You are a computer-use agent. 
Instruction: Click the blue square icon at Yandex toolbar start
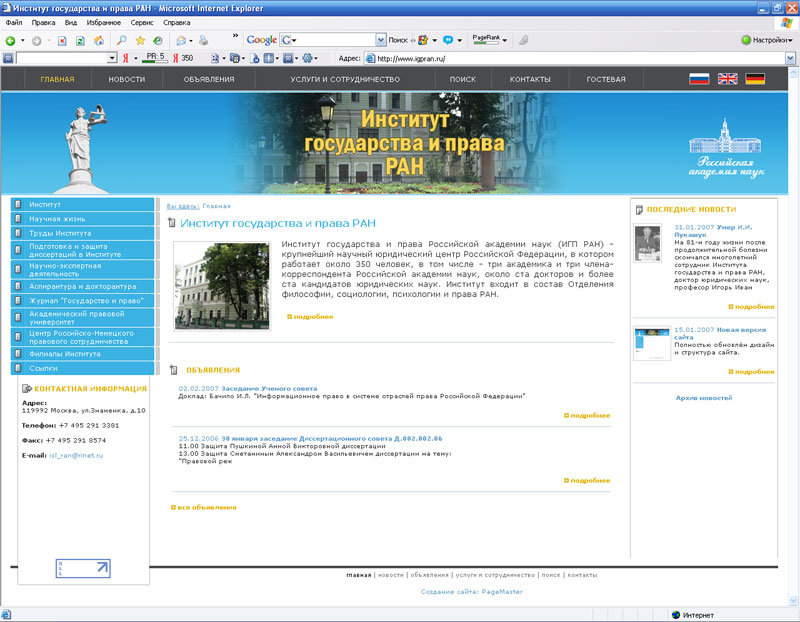8,58
